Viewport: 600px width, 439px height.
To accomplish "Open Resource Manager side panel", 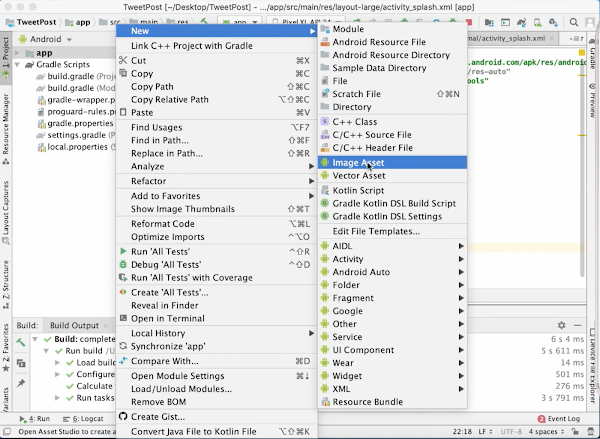I will point(6,129).
